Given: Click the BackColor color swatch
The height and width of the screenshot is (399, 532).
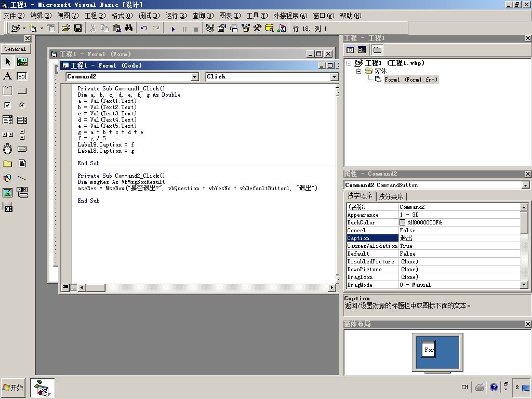Looking at the screenshot, I should click(x=403, y=222).
